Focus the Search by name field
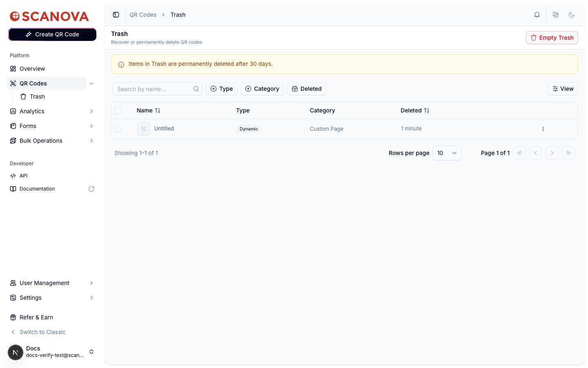Image resolution: width=588 pixels, height=368 pixels. pyautogui.click(x=158, y=89)
